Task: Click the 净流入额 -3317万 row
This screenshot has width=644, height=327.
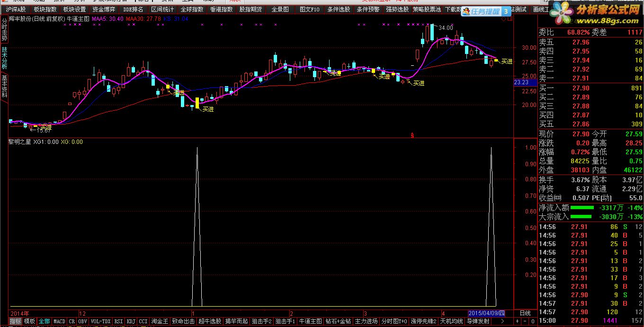Action: point(590,208)
